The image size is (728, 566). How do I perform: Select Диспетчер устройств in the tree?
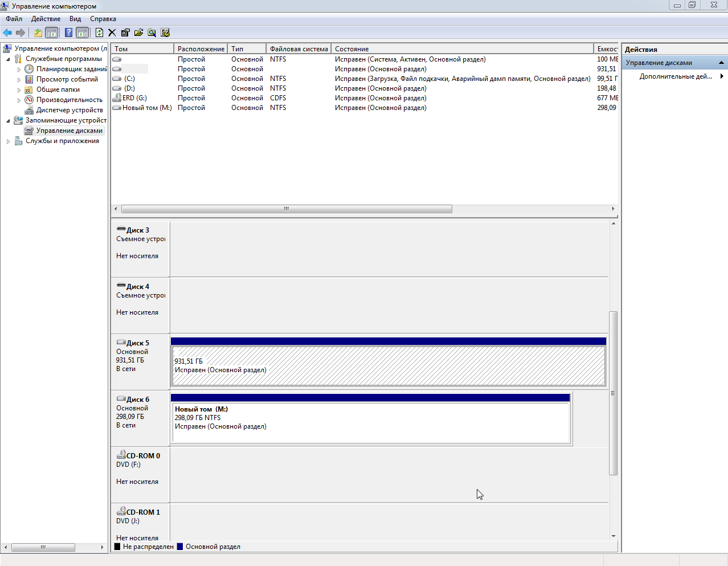(69, 110)
